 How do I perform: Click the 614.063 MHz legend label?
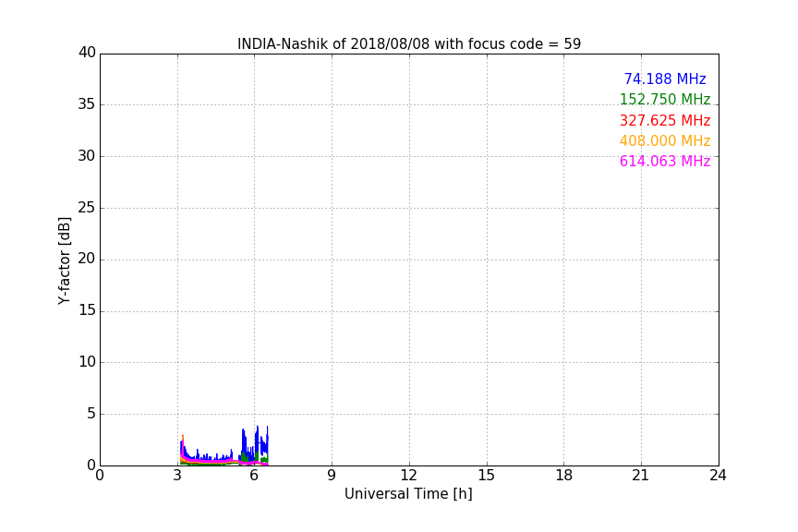point(665,162)
